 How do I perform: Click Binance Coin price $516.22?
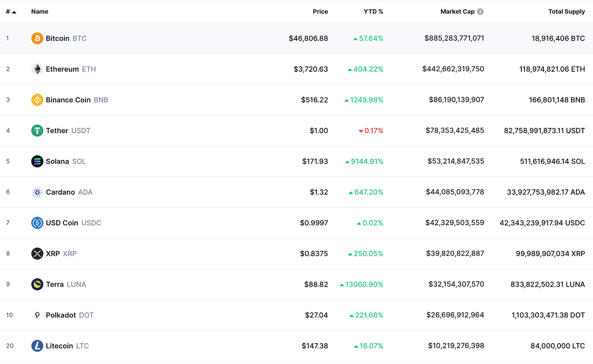pos(314,100)
